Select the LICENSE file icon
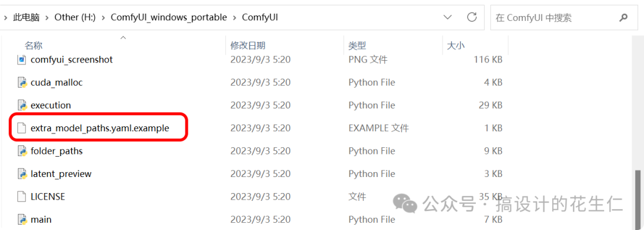 pos(22,197)
